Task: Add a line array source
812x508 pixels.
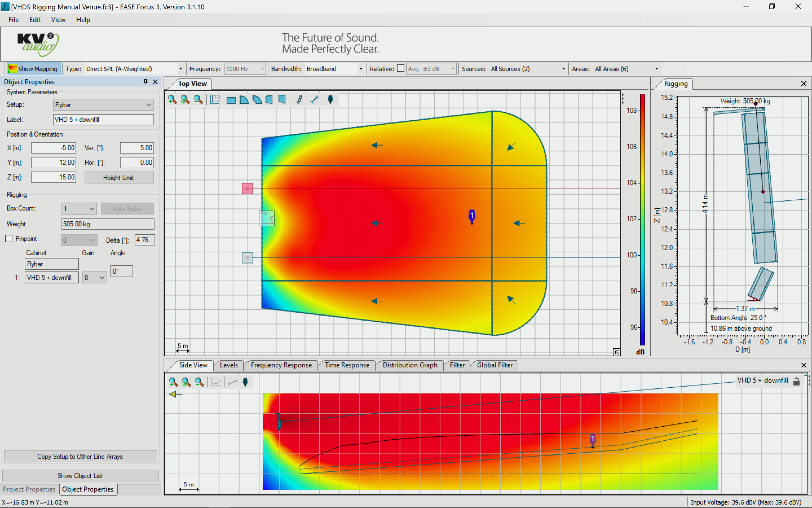Action: (299, 99)
